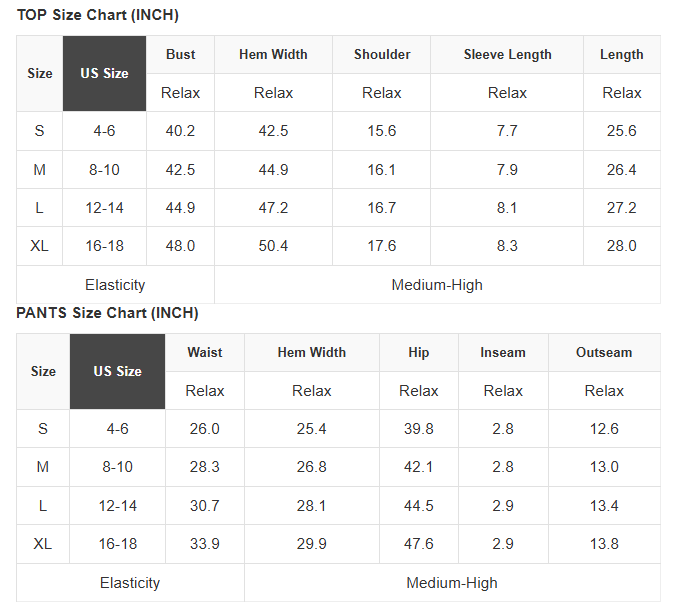Click the Inseam column header

pyautogui.click(x=503, y=352)
